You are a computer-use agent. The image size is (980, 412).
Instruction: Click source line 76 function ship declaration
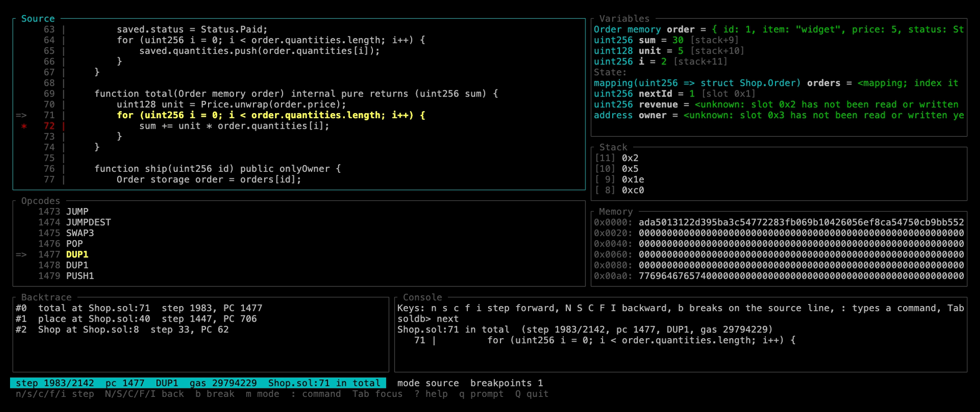pos(218,169)
